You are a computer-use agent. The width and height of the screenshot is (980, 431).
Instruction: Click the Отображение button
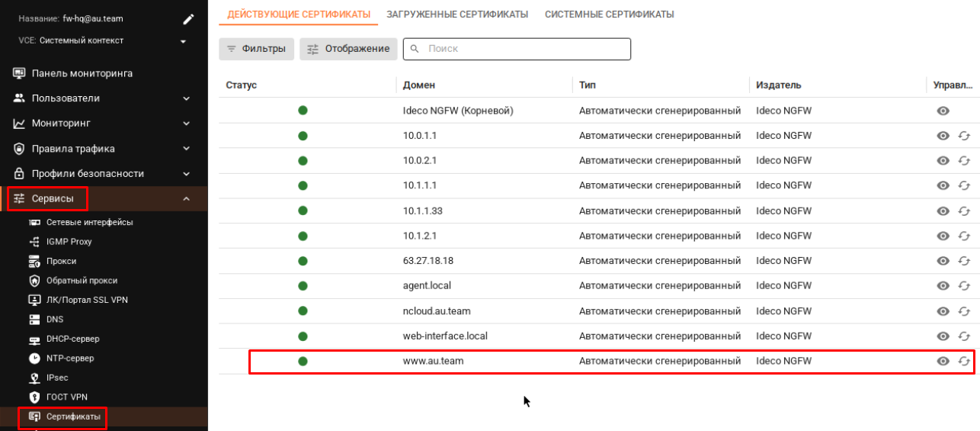coord(348,49)
